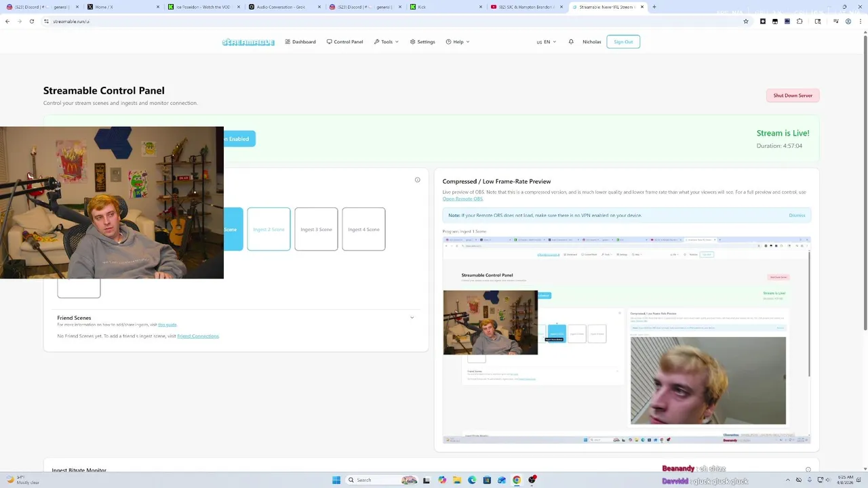Viewport: 868px width, 488px height.
Task: Click the Nicholas account name
Action: (x=591, y=42)
